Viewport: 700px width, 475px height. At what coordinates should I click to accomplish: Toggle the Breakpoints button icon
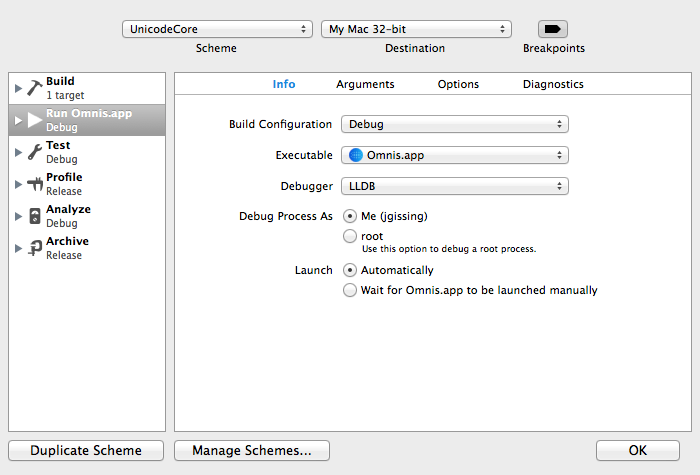pos(553,29)
